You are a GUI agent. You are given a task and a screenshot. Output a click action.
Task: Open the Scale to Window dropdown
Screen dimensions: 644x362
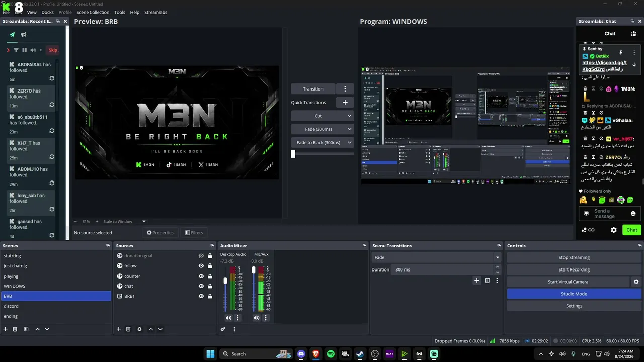click(144, 221)
